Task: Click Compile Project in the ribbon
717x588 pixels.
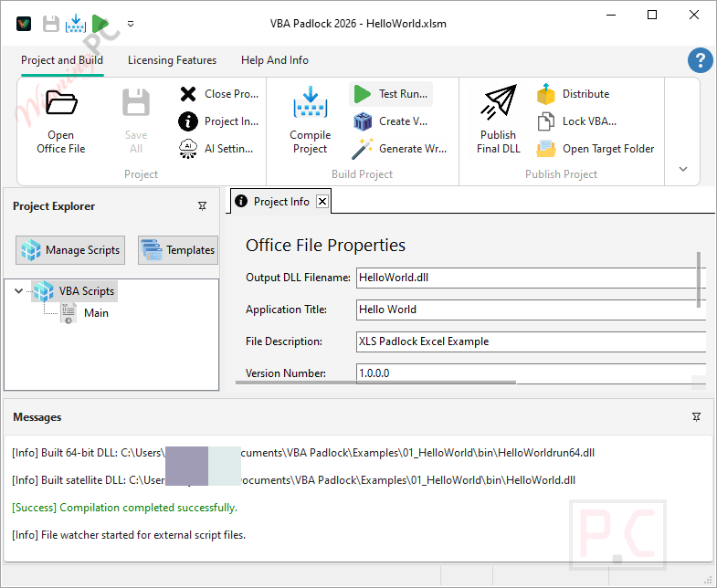Action: pos(310,121)
